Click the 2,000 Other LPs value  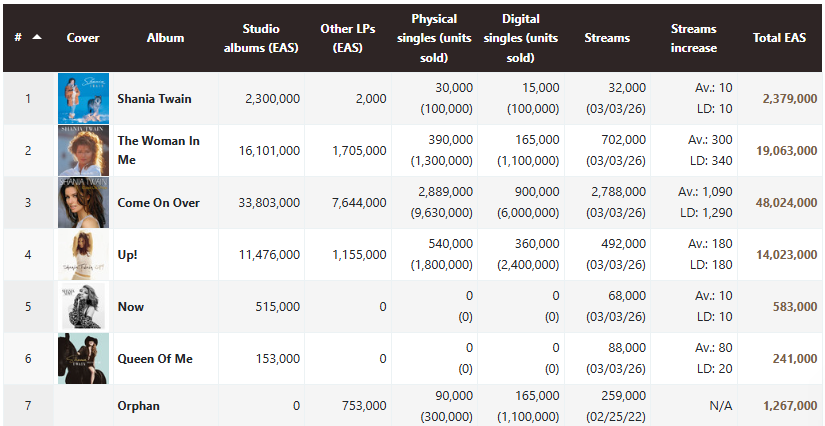point(371,98)
